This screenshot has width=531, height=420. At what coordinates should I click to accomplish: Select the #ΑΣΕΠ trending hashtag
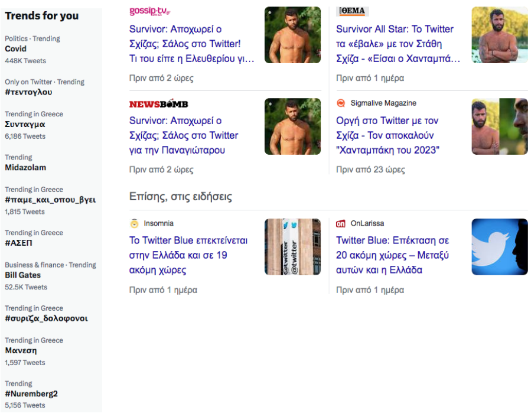tap(19, 243)
